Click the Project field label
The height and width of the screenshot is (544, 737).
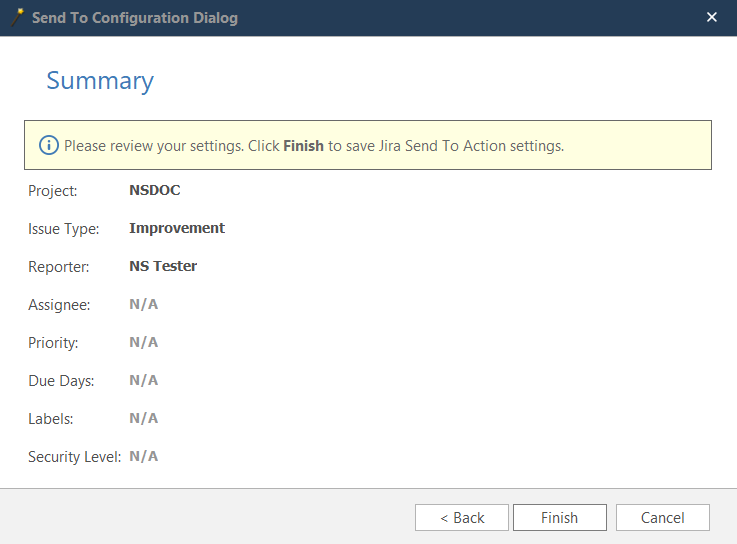(52, 191)
